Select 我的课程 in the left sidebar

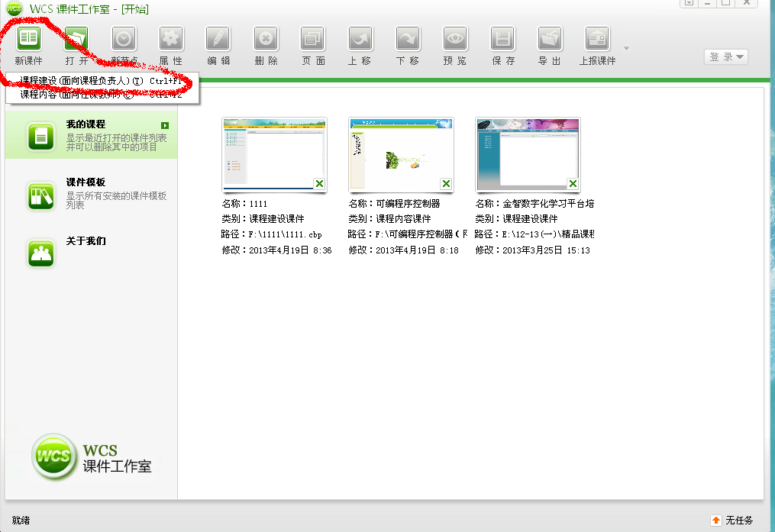pos(91,135)
